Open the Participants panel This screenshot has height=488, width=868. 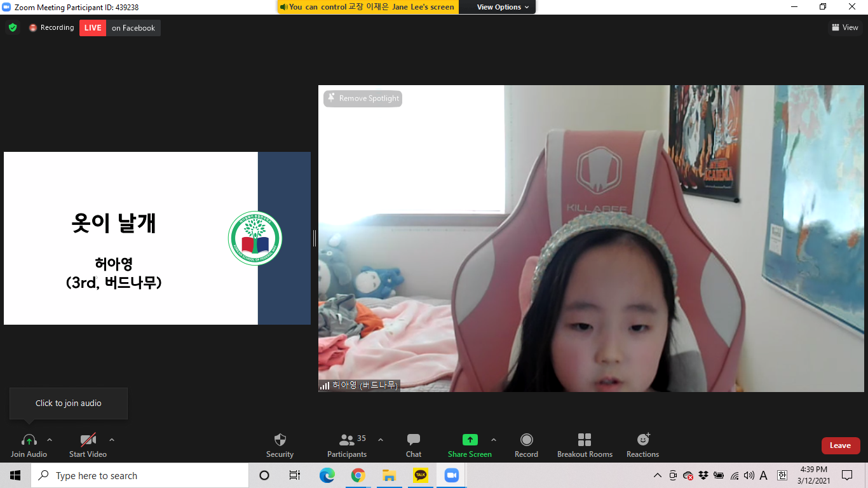(x=347, y=440)
